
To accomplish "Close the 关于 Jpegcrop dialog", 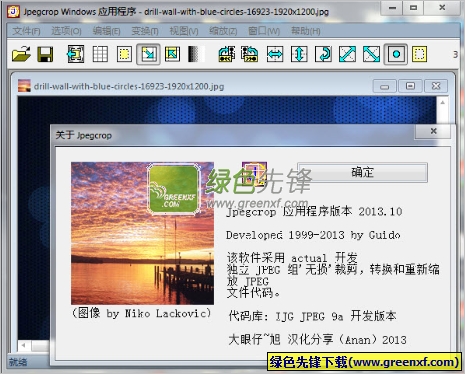I will [433, 131].
